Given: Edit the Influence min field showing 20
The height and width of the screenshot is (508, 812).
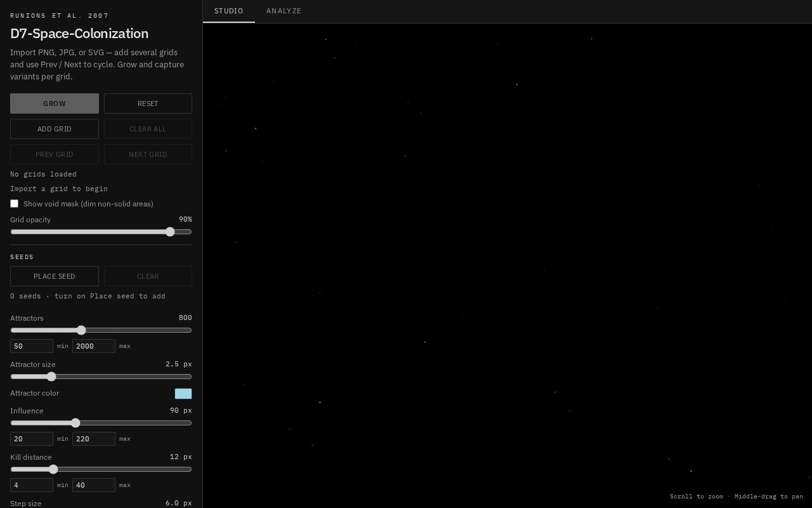Looking at the screenshot, I should pos(32,439).
